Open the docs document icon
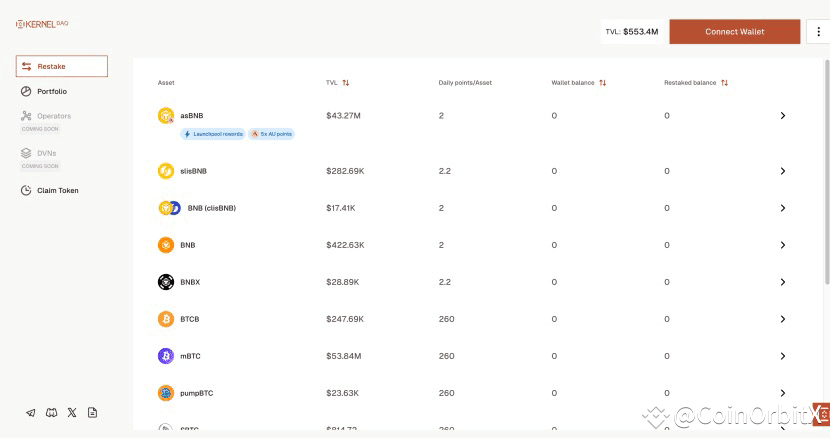Viewport: 830px width, 438px height. pos(92,412)
